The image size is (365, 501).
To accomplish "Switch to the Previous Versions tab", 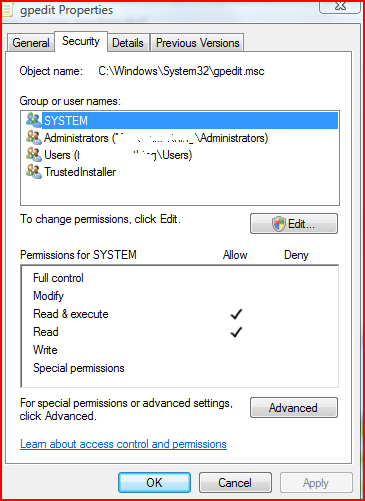I will (x=197, y=43).
